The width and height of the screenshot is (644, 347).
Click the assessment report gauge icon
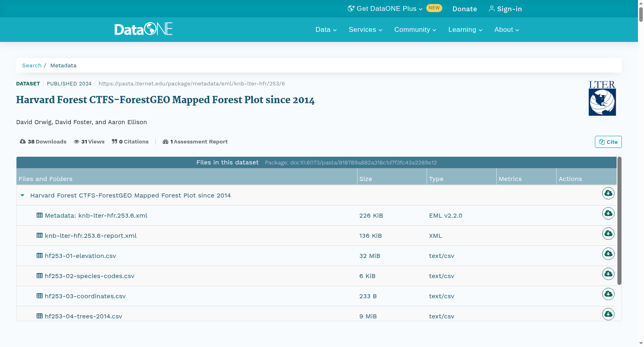tap(165, 142)
